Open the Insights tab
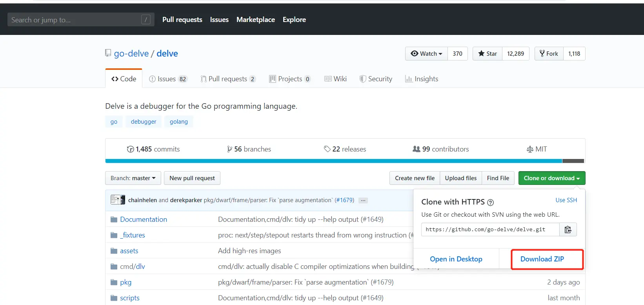 (x=422, y=79)
